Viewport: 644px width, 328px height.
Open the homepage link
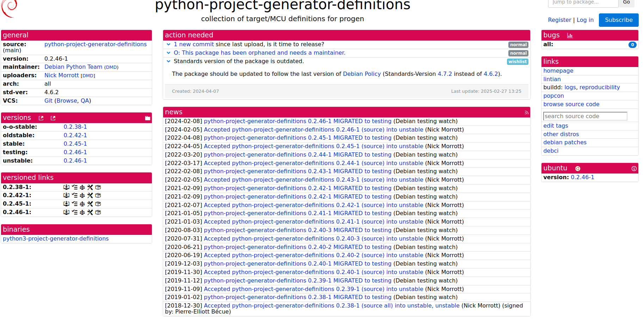point(558,71)
